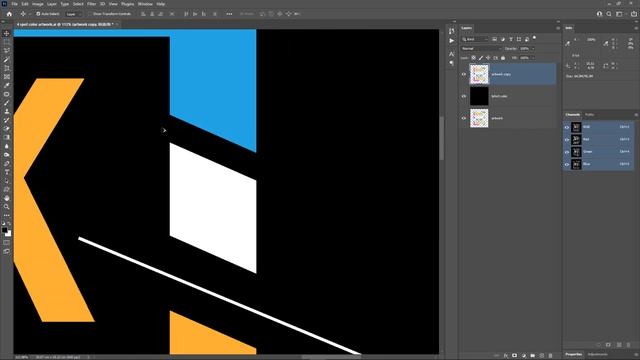Select the Eyedropper tool
Viewport: 640px width, 360px height.
coord(7,85)
